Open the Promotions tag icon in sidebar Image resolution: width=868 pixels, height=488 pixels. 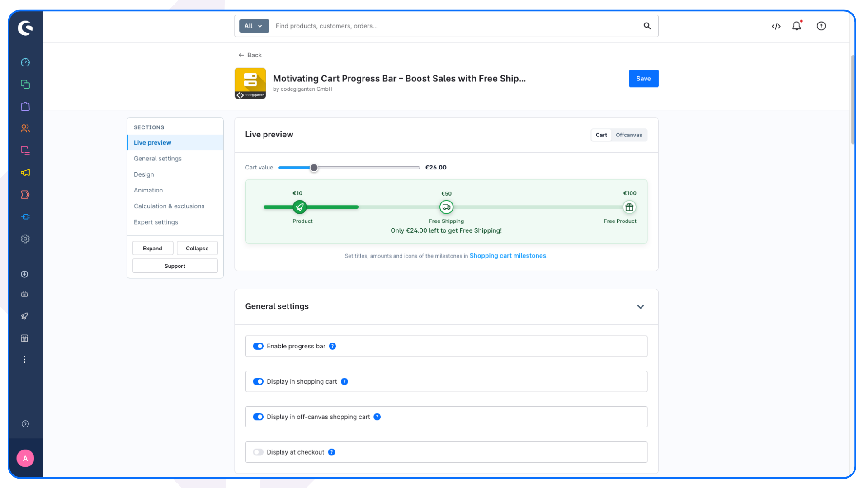click(x=25, y=195)
